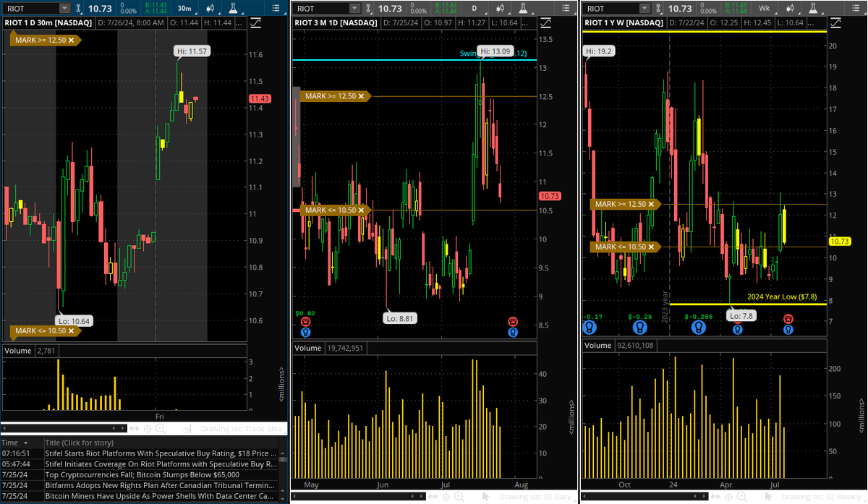
Task: Open the candlestick chart style menu on weekly chart
Action: coord(790,9)
